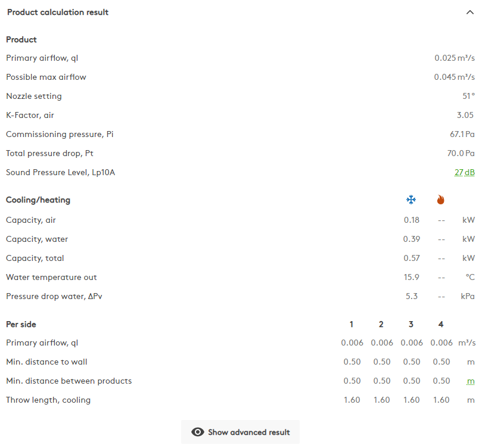Click the Min. distance to wall label
Image resolution: width=482 pixels, height=448 pixels.
[x=46, y=362]
